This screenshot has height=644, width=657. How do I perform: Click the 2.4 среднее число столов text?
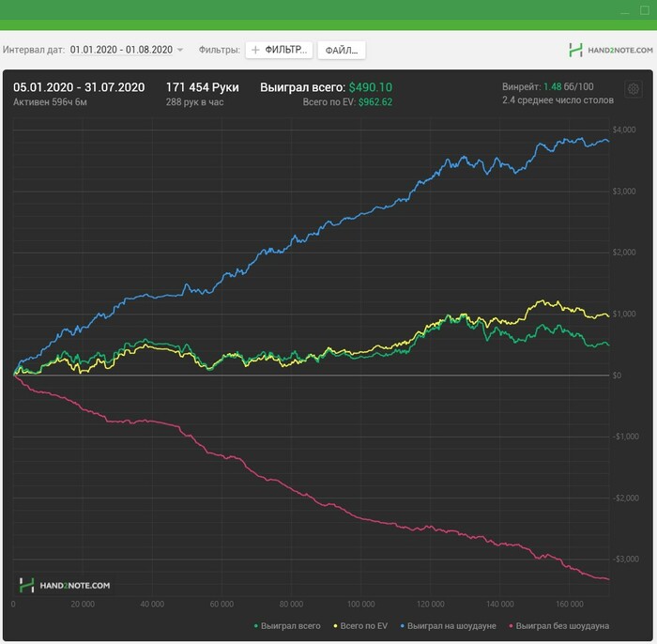558,100
